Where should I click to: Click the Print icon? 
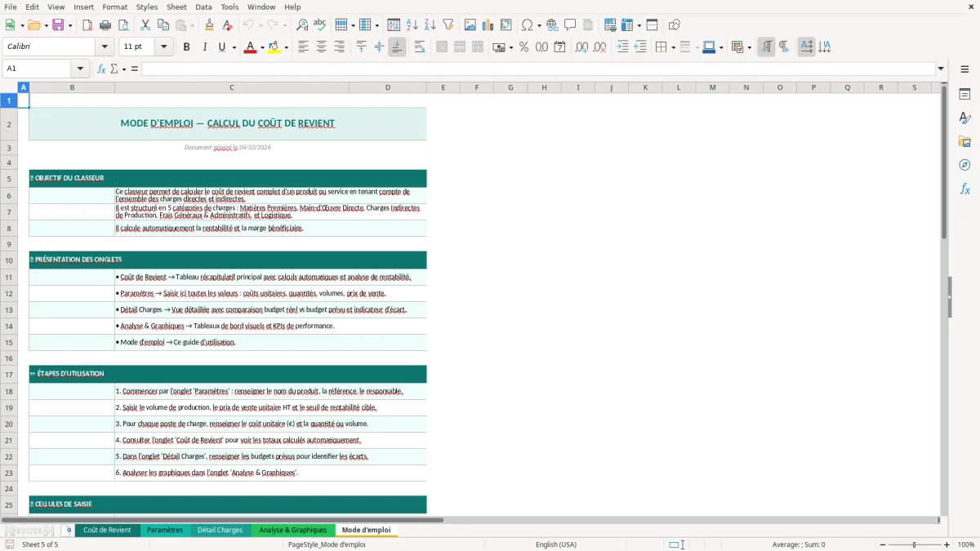(x=105, y=25)
